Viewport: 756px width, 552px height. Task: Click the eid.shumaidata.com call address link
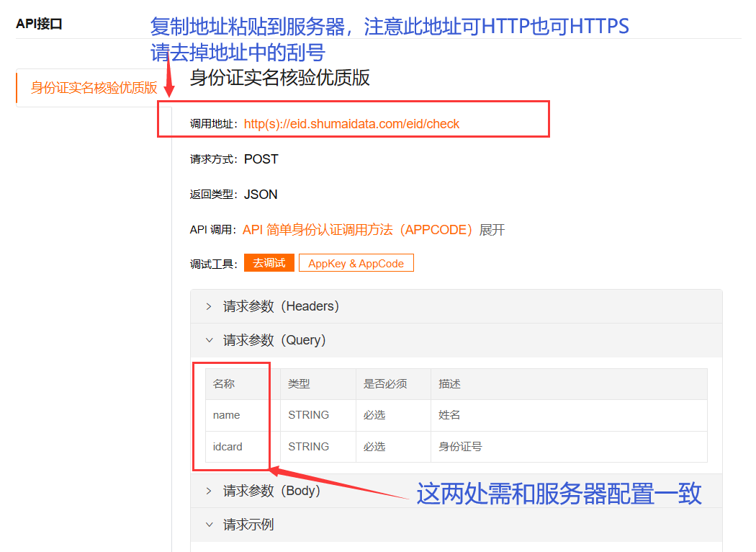point(351,124)
